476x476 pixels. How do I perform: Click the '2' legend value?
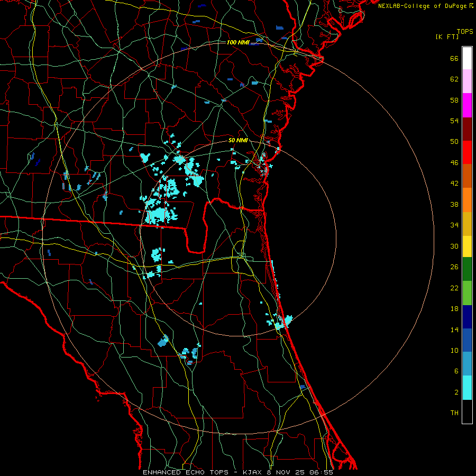pos(456,392)
